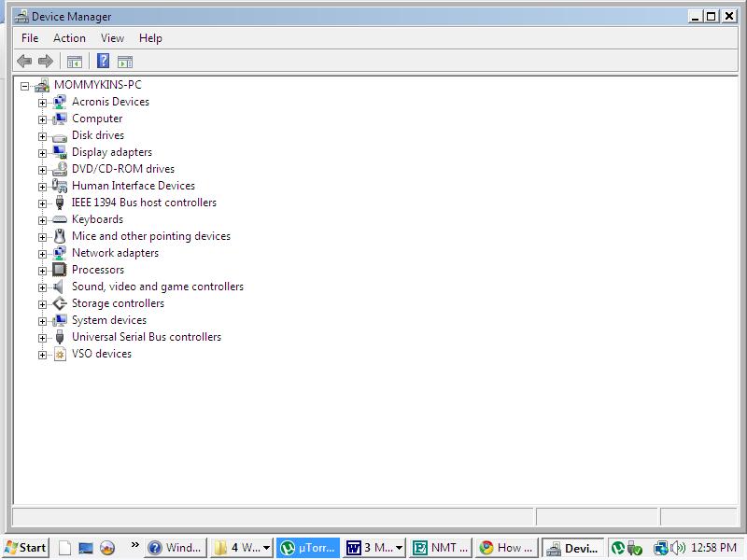Open the 4 W... grouped folder taskbar button
The height and width of the screenshot is (560, 747).
click(x=242, y=548)
